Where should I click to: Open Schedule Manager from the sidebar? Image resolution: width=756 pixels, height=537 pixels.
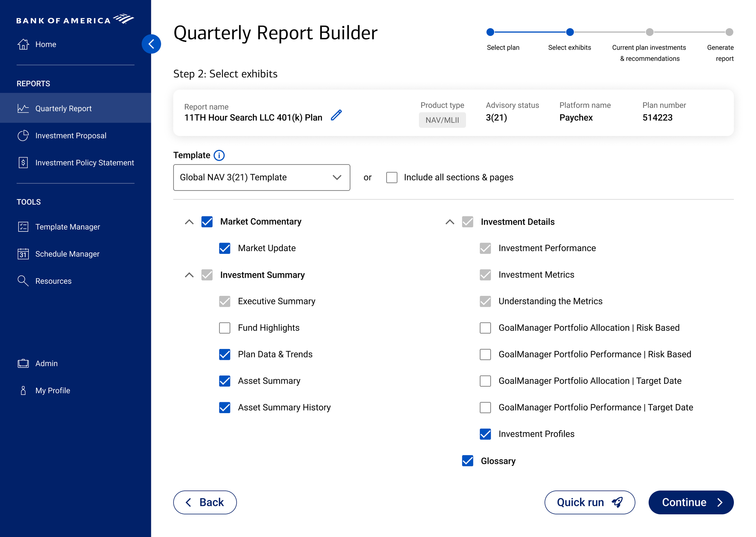67,254
